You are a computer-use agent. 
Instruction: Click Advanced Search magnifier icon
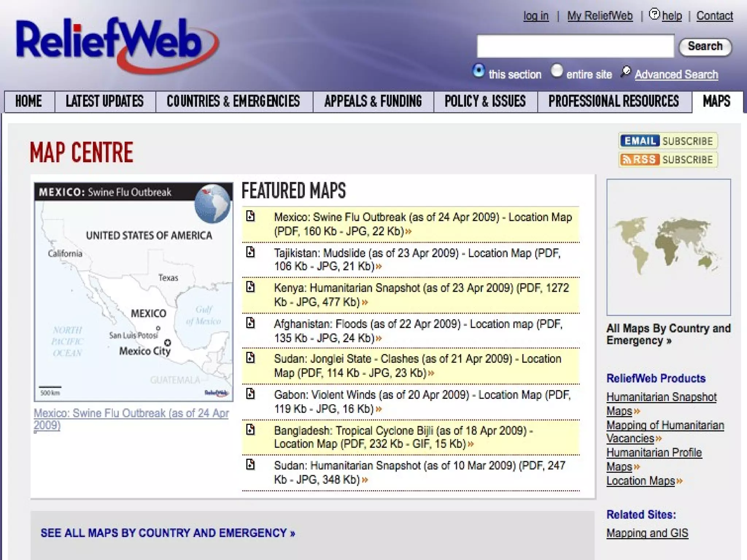626,71
